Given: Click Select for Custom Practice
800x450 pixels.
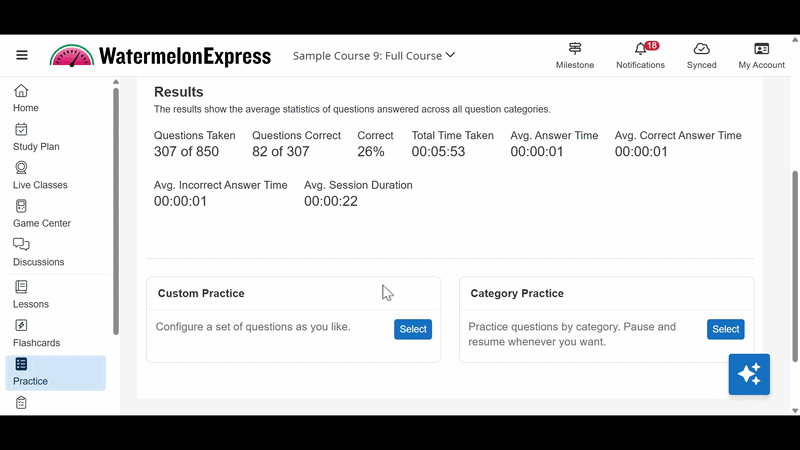Looking at the screenshot, I should [413, 329].
